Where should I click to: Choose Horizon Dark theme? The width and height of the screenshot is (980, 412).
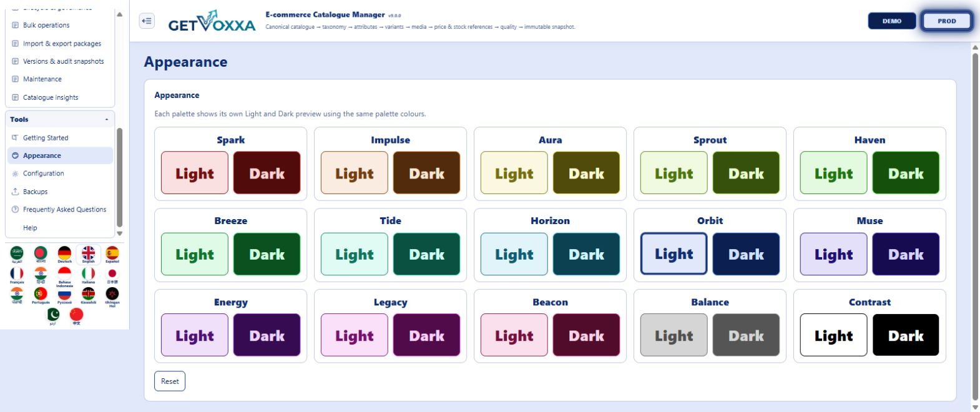587,254
